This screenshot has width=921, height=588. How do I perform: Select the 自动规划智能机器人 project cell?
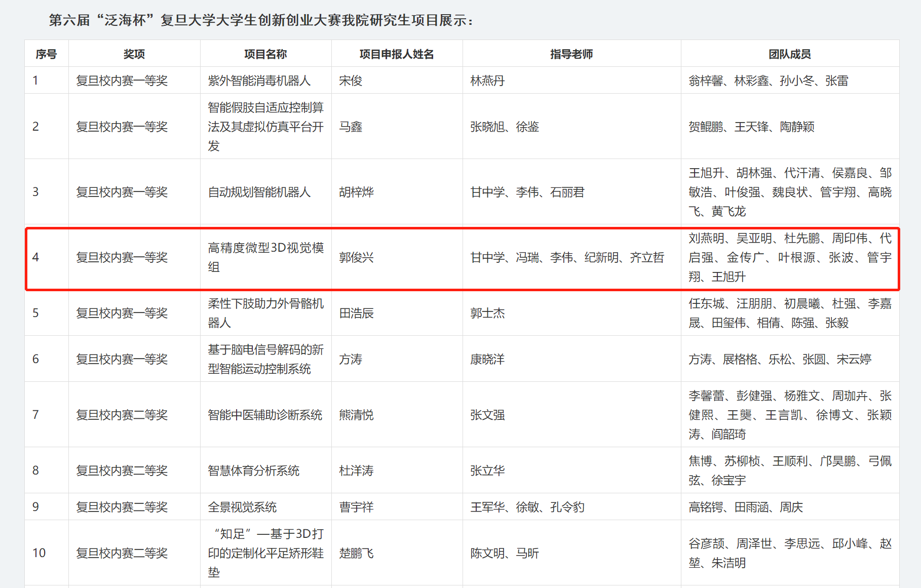(259, 192)
